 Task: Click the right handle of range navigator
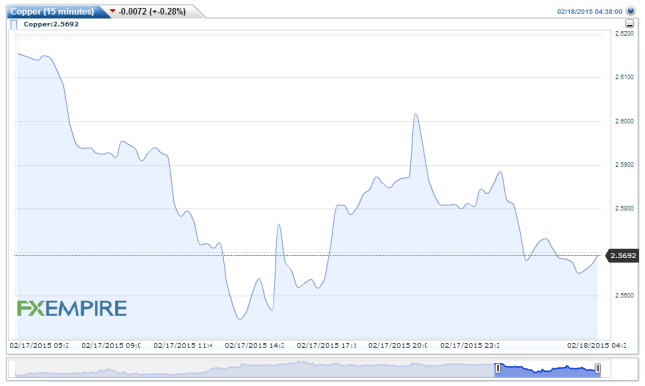pyautogui.click(x=598, y=368)
